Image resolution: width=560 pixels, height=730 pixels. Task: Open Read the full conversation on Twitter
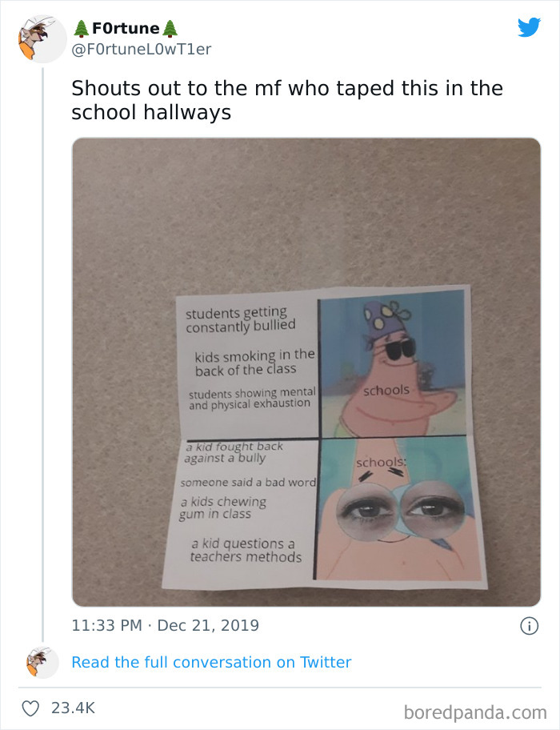pyautogui.click(x=212, y=662)
